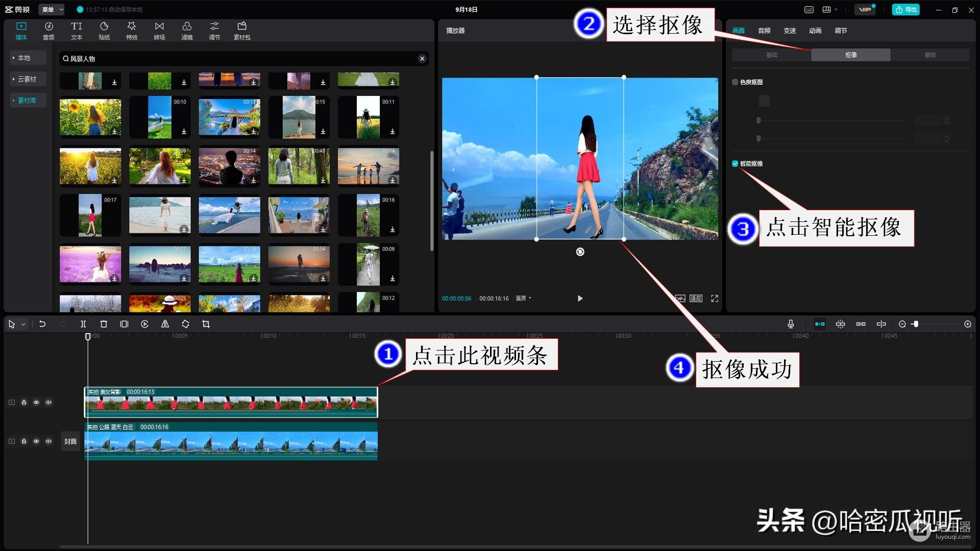980x551 pixels.
Task: Click the 导出 export button
Action: 905,10
